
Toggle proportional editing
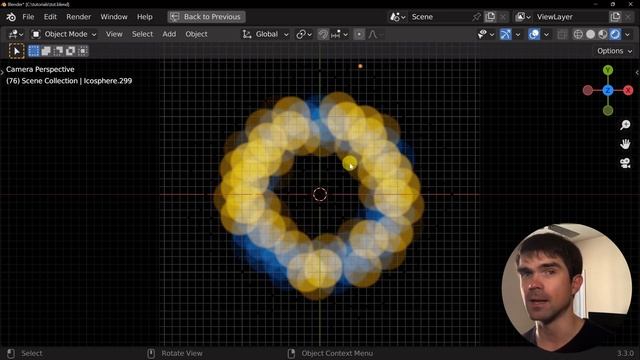(359, 34)
